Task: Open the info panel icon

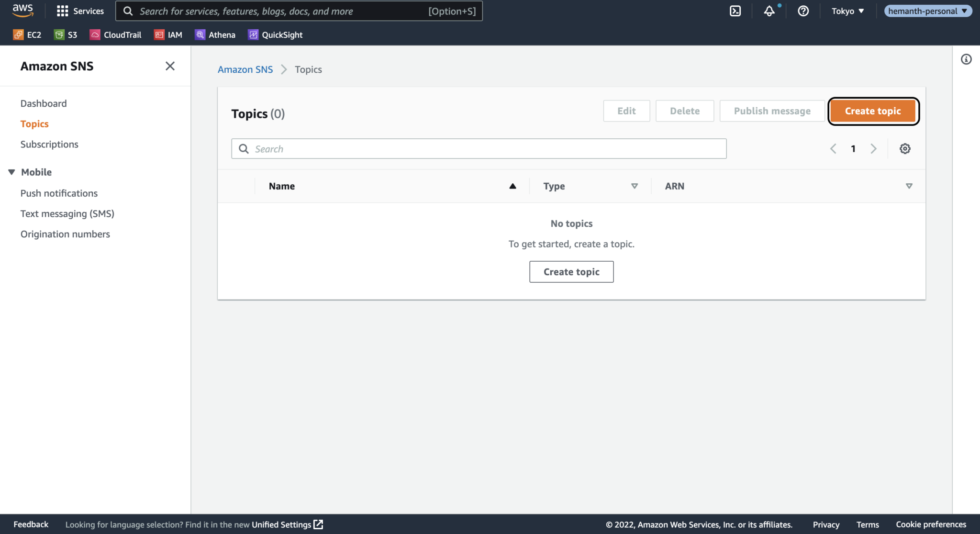Action: (966, 59)
